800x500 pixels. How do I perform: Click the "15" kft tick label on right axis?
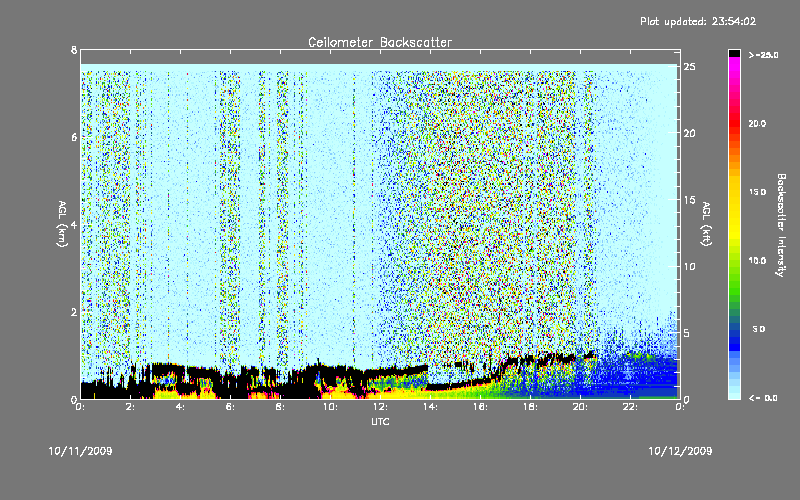[x=689, y=200]
